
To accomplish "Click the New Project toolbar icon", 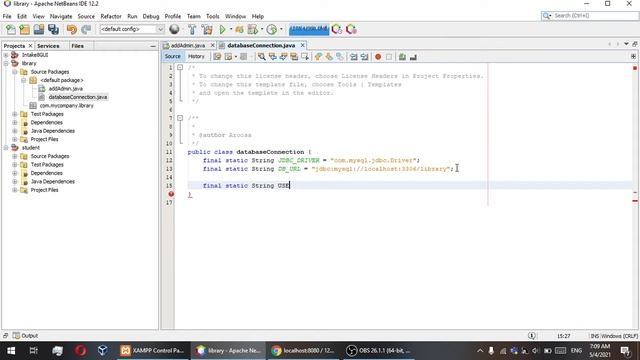I will (x=24, y=29).
